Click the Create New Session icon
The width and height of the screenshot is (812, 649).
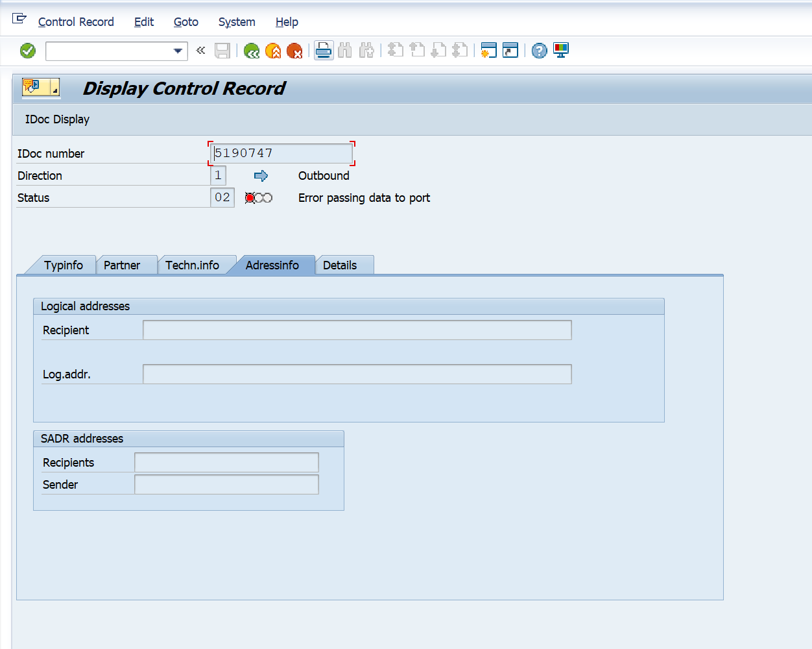[x=488, y=50]
